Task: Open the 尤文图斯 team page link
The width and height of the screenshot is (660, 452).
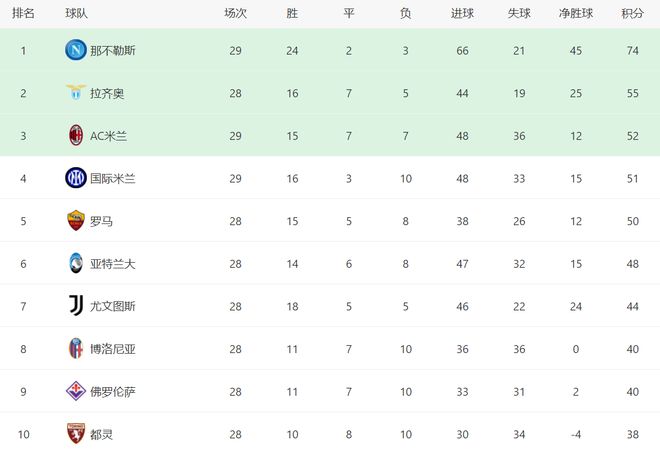Action: pos(112,306)
